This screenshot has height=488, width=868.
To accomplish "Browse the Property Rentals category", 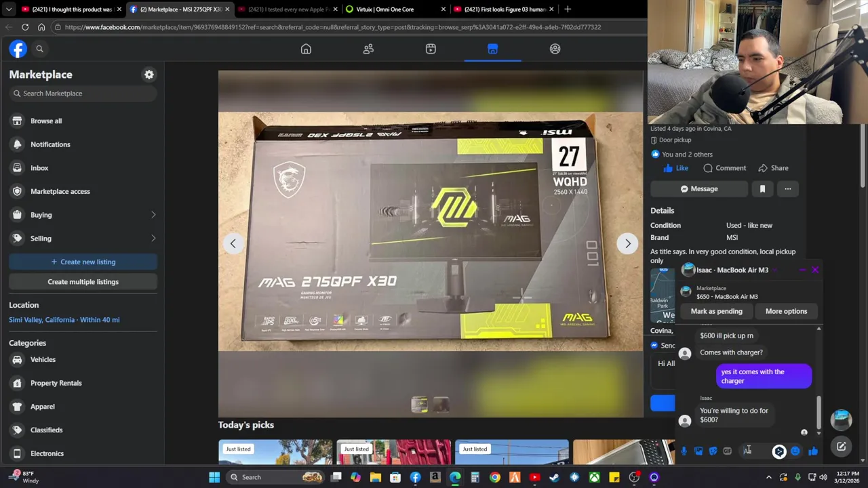I will click(x=83, y=383).
